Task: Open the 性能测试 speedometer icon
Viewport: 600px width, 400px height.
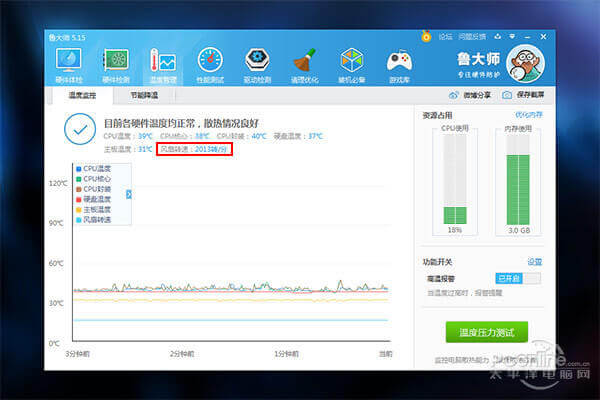Action: click(210, 65)
